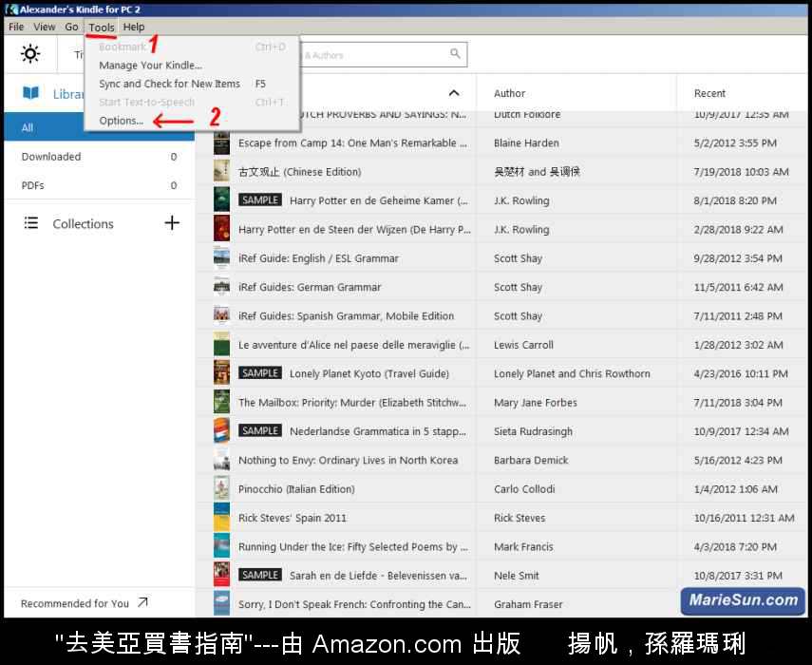The width and height of the screenshot is (812, 665).
Task: Open cover of Rick Steves' Spain 2011
Action: coord(221,518)
